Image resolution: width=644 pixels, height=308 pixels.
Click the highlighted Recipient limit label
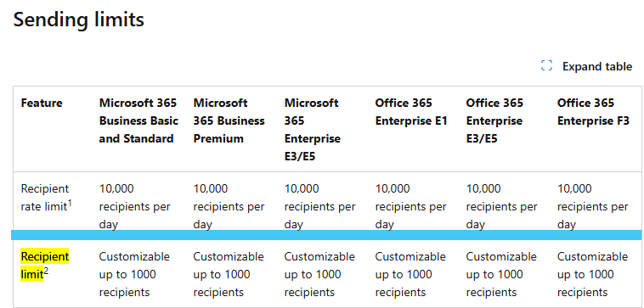[x=45, y=266]
